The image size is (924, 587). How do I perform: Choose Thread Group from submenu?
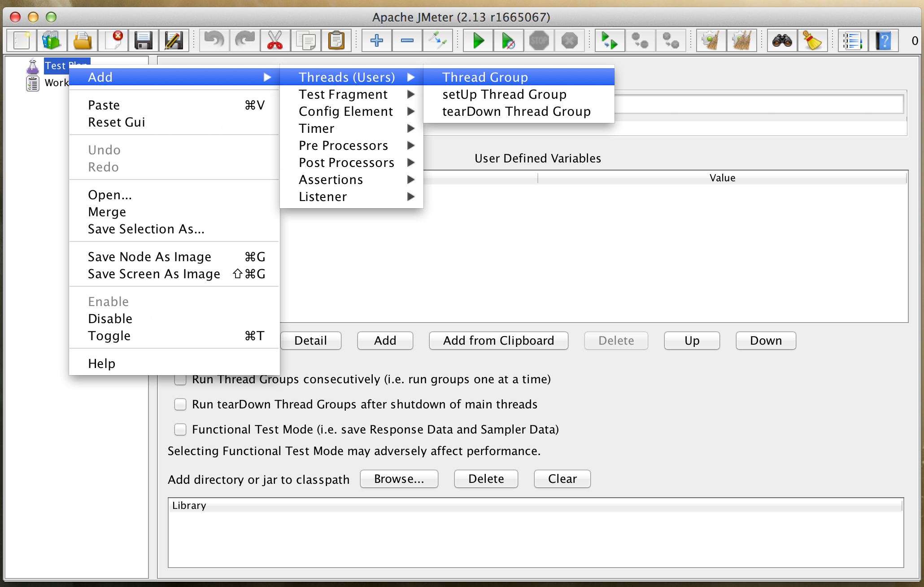[519, 77]
